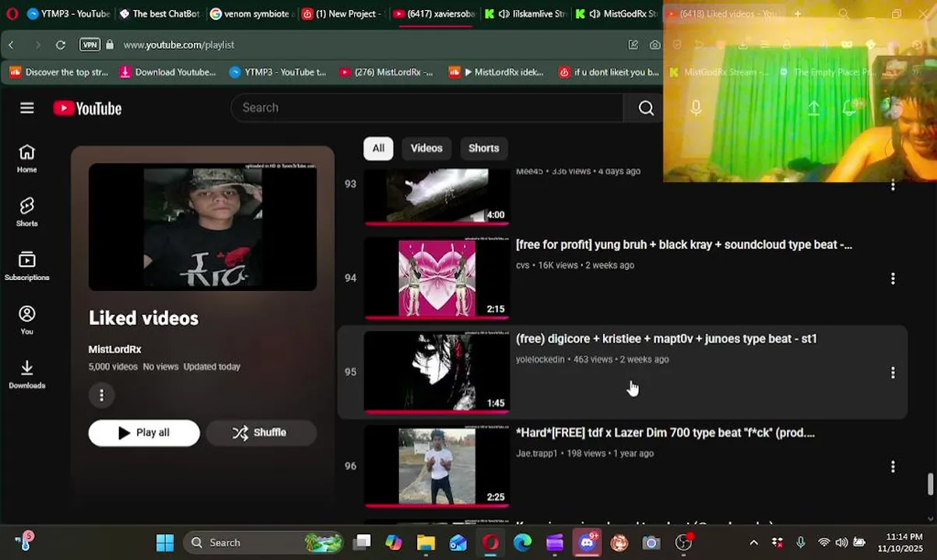Open Liked videos playlist three-dot menu
Viewport: 937px width, 560px height.
[101, 395]
